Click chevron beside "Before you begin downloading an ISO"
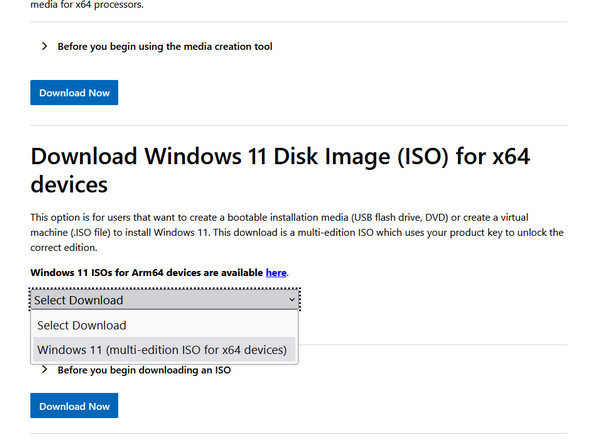Image resolution: width=600 pixels, height=444 pixels. (x=45, y=370)
